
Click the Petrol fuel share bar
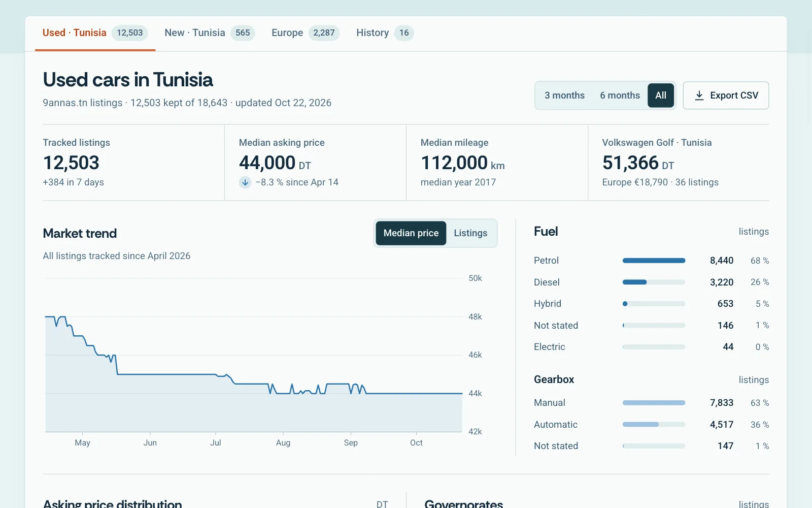(x=654, y=261)
